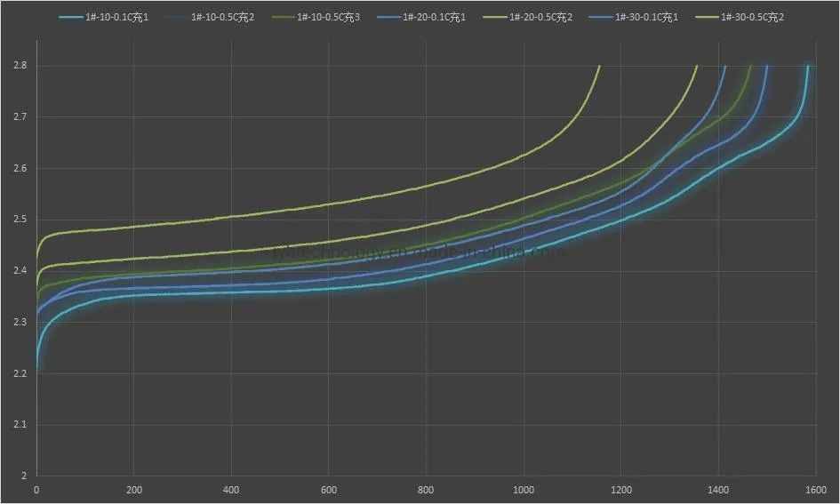The width and height of the screenshot is (840, 504).
Task: Click the 0 origin label on horizontal axis
Action: tap(36, 490)
